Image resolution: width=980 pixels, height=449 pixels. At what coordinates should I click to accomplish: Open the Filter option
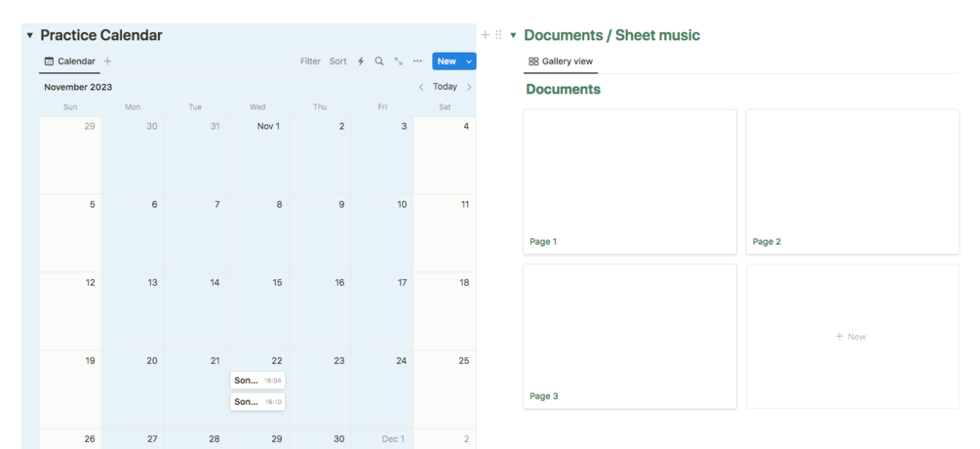tap(310, 61)
